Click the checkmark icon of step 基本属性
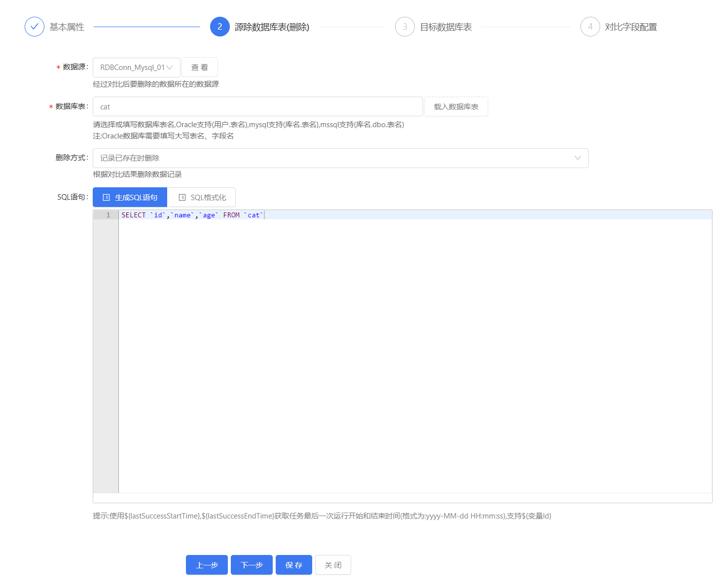 pos(35,27)
